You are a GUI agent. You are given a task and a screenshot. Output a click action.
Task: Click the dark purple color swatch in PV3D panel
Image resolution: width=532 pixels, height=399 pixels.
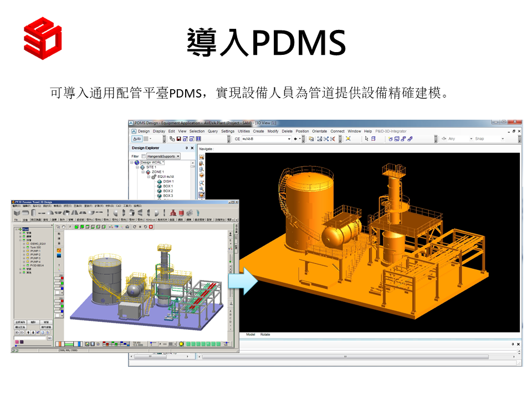(x=22, y=342)
